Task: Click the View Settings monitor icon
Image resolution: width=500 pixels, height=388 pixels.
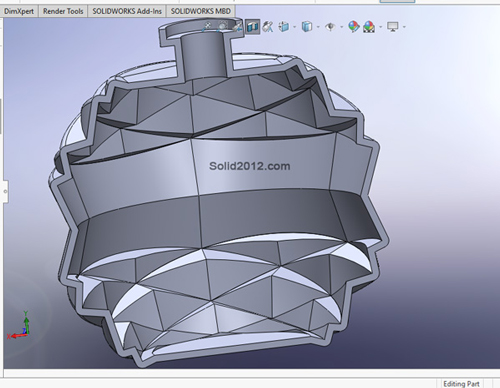Action: click(x=393, y=26)
